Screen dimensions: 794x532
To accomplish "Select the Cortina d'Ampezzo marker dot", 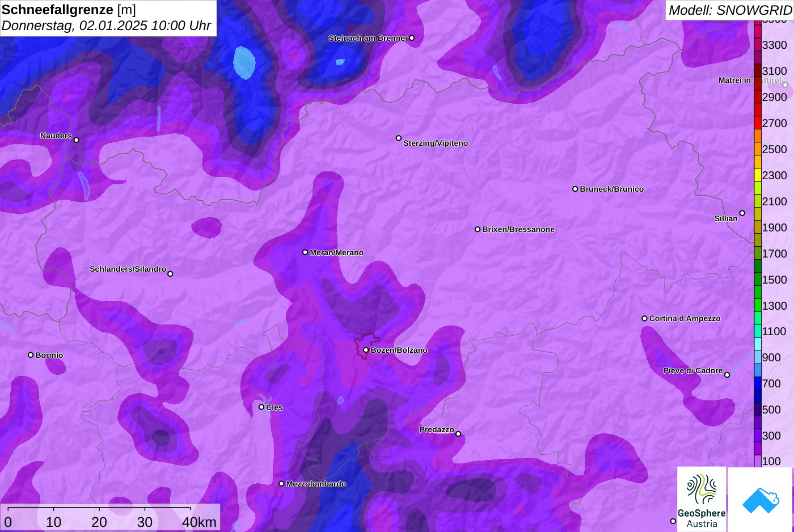I will (644, 318).
